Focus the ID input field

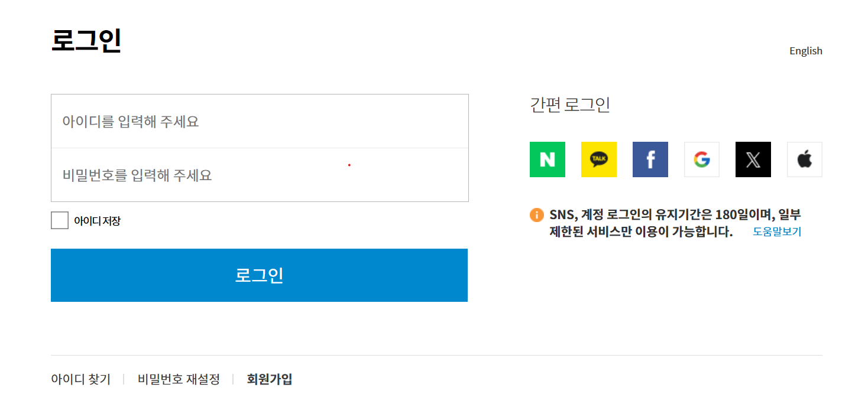(x=259, y=120)
